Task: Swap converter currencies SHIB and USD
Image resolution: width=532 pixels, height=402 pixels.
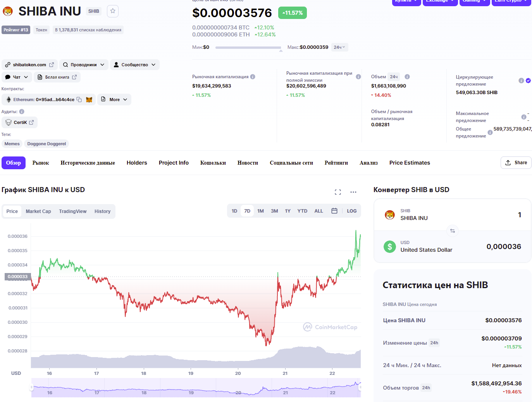Action: point(452,231)
